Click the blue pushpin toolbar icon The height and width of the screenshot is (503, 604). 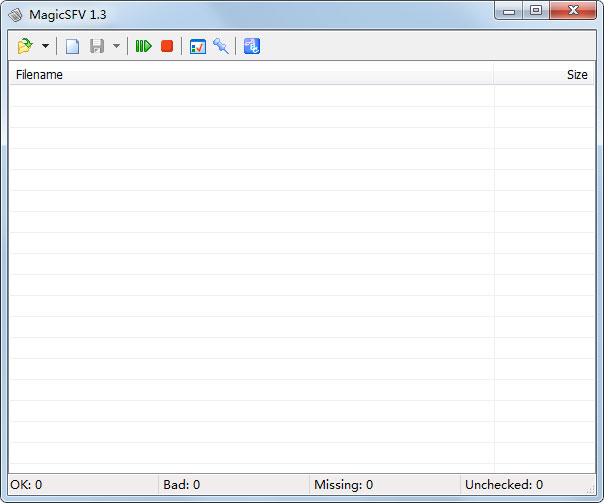[x=221, y=46]
